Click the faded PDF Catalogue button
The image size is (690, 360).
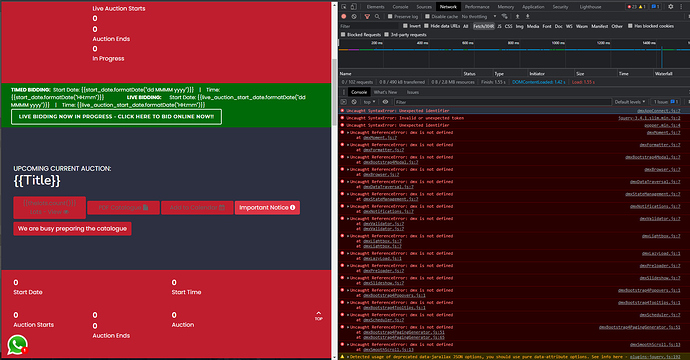123,208
